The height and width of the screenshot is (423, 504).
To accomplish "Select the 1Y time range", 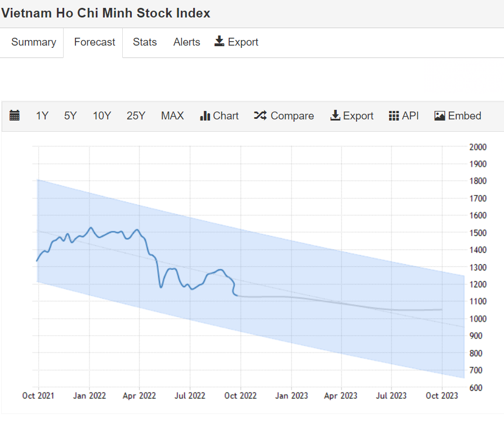I will (x=42, y=115).
